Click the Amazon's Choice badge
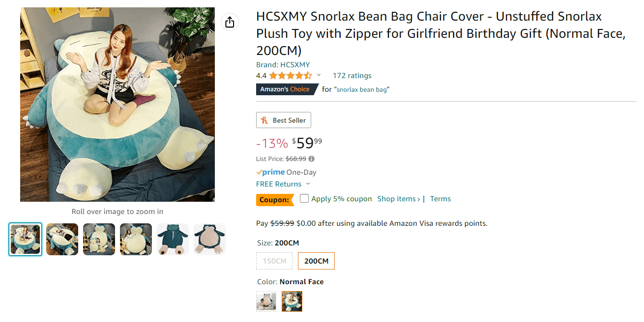The image size is (644, 322). click(286, 89)
